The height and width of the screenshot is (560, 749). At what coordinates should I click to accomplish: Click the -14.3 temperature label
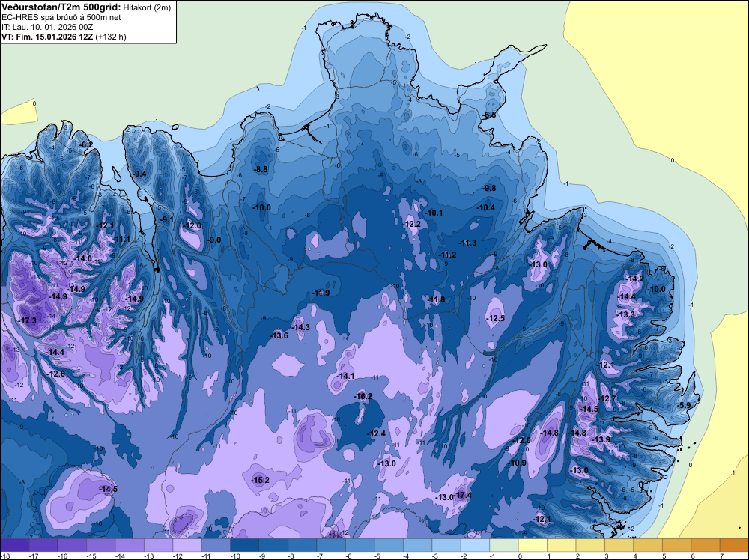coord(300,327)
